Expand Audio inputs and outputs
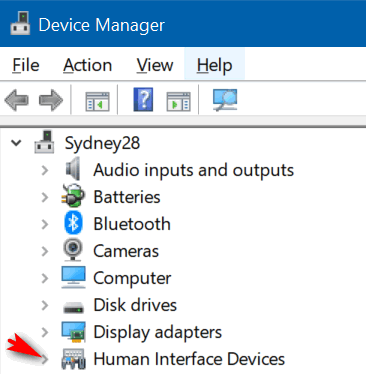The height and width of the screenshot is (374, 366). click(45, 170)
